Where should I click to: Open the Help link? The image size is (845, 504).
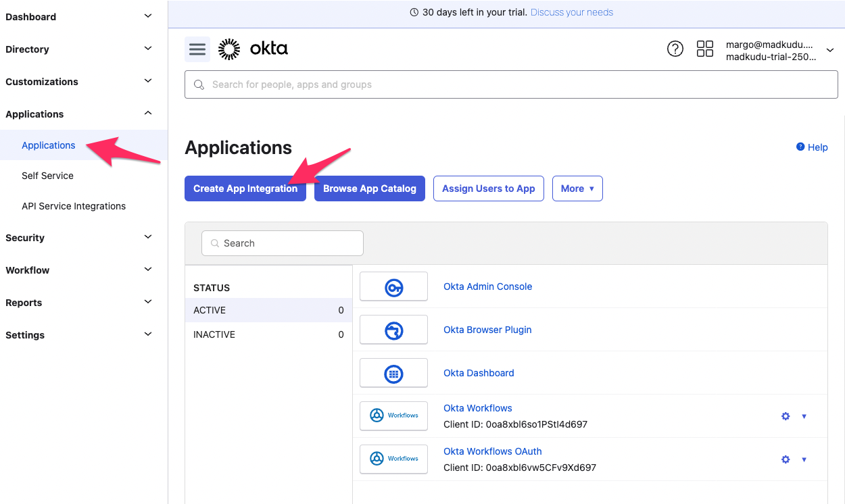tap(817, 147)
